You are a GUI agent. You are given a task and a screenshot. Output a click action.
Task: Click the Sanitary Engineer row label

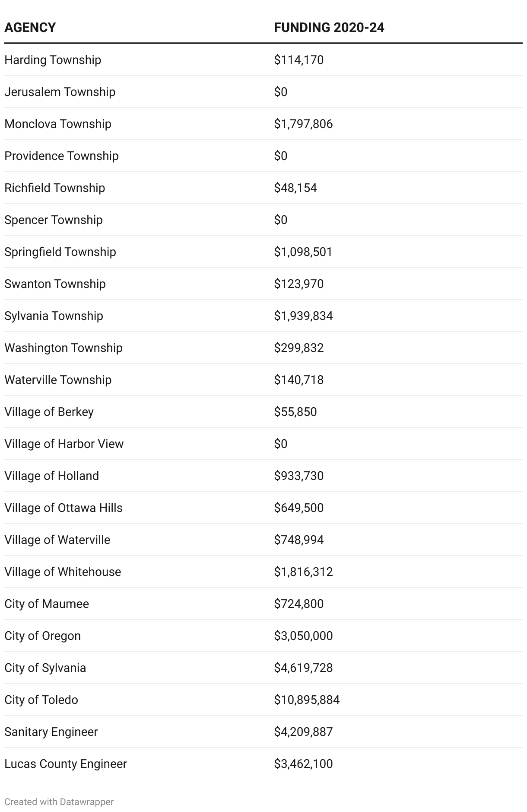point(51,732)
